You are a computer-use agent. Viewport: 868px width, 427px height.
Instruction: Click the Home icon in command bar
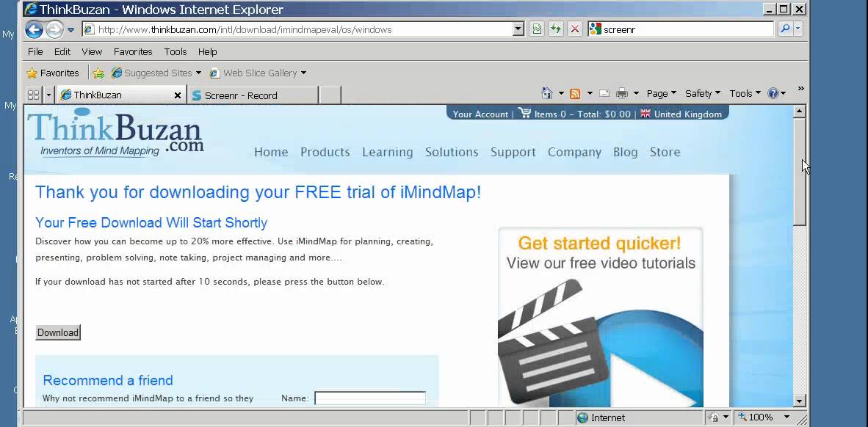click(x=547, y=93)
